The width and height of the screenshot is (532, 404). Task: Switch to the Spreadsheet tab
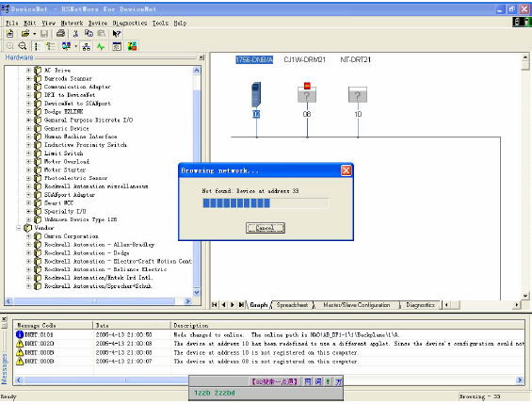pos(292,305)
